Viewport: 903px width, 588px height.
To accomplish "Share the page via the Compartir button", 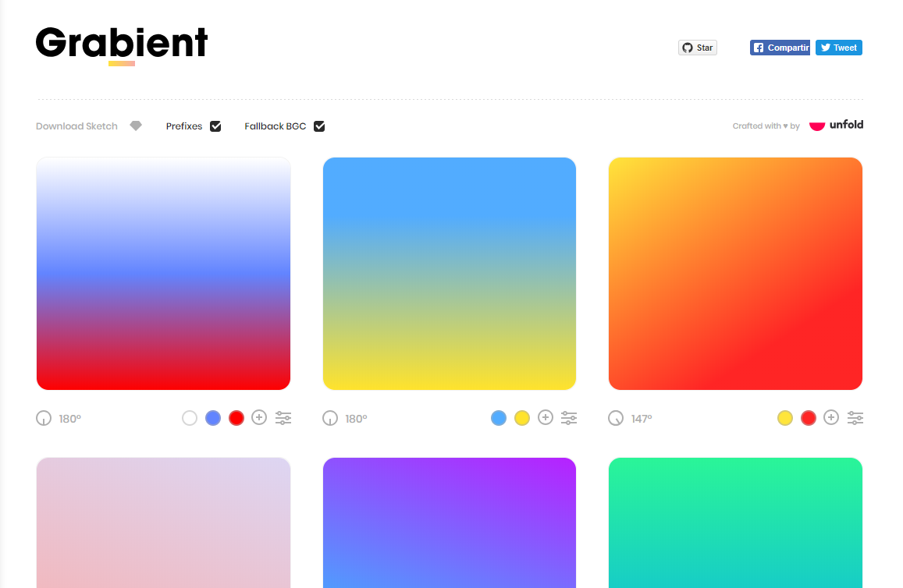I will [780, 47].
